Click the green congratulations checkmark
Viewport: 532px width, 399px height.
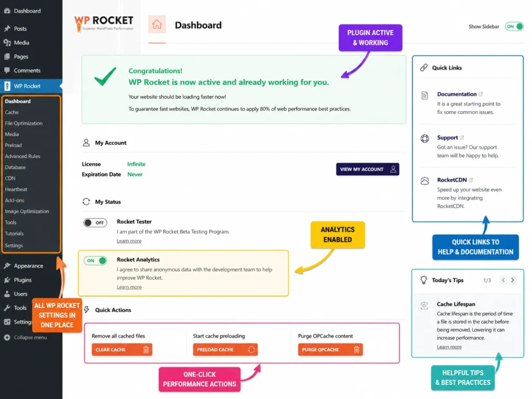pyautogui.click(x=105, y=76)
